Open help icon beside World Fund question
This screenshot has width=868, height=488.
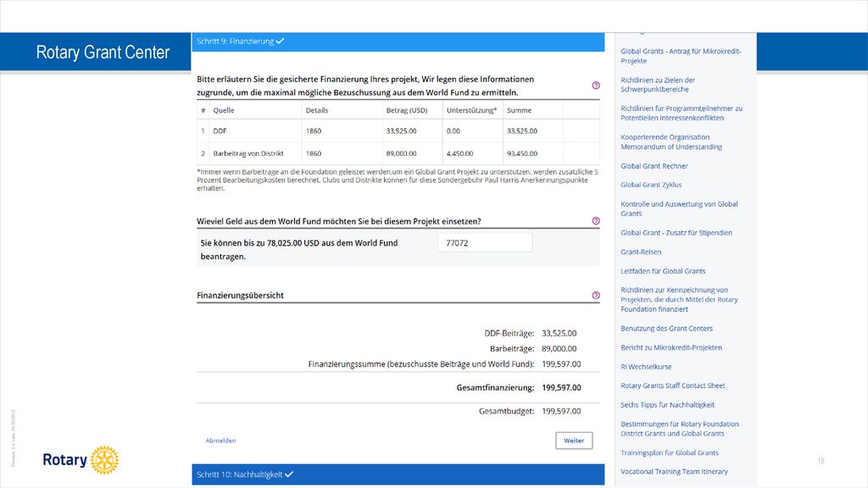point(596,221)
